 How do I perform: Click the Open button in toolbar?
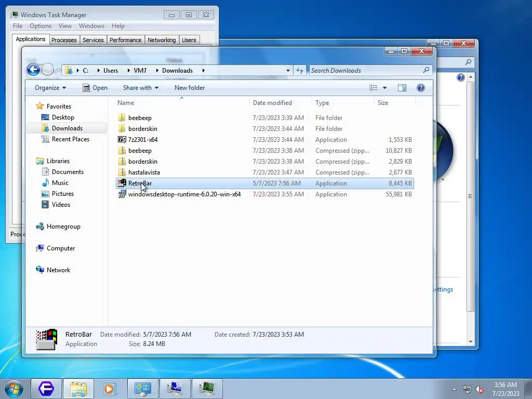(95, 88)
